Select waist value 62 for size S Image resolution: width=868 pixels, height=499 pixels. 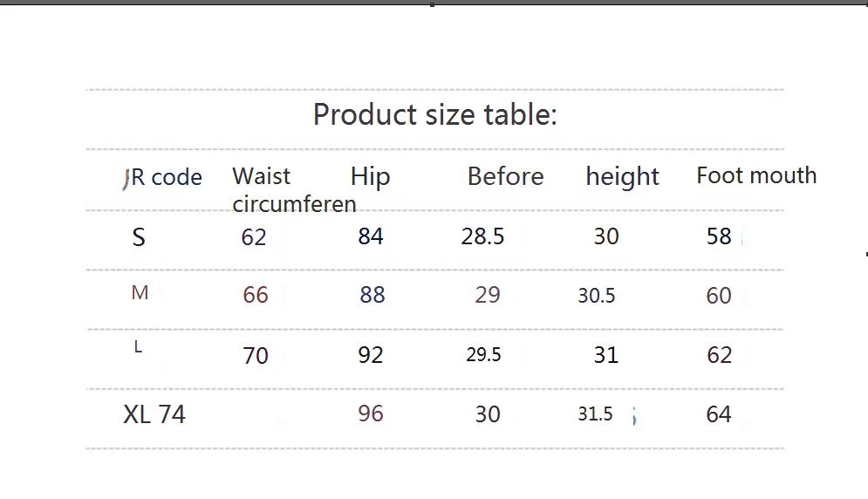254,237
